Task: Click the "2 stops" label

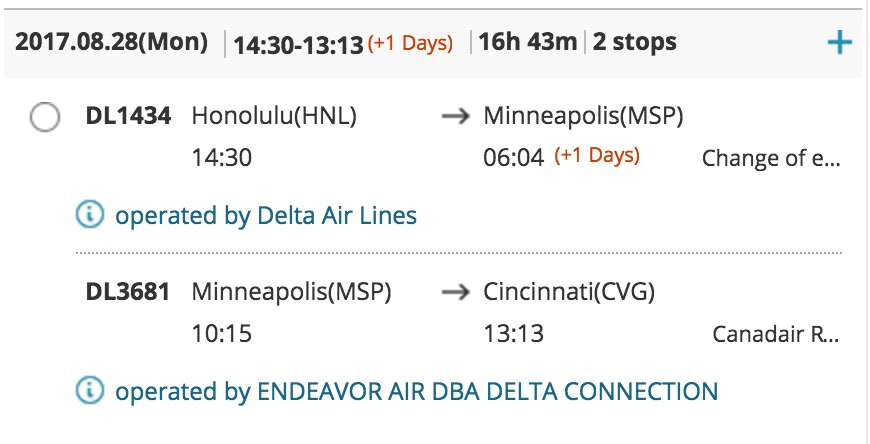Action: [x=634, y=42]
